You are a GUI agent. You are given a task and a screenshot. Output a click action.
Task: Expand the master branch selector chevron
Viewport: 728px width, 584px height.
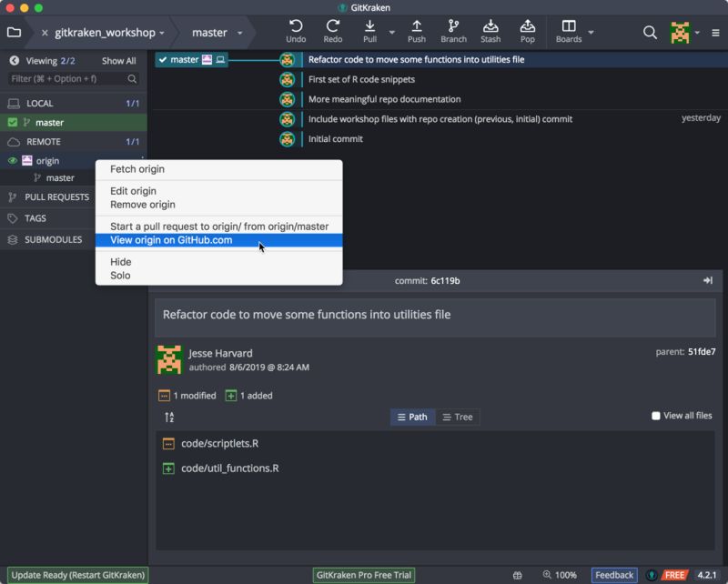tap(238, 32)
